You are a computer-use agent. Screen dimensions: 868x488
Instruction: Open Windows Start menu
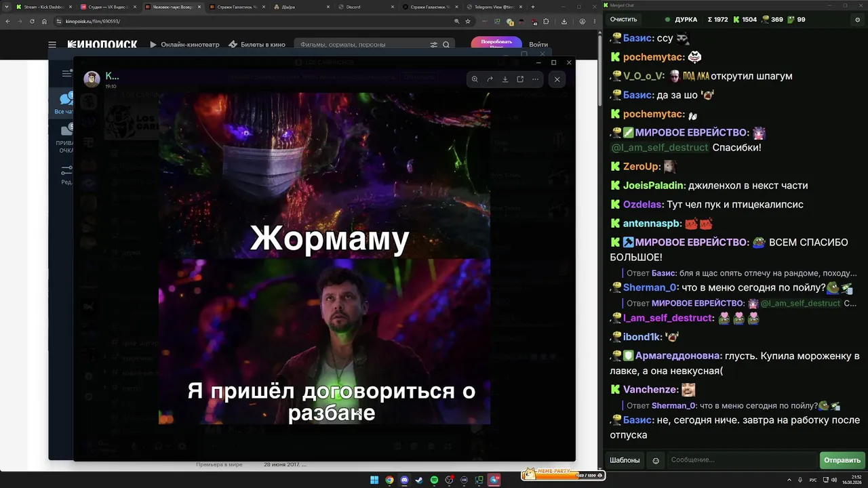(x=374, y=480)
